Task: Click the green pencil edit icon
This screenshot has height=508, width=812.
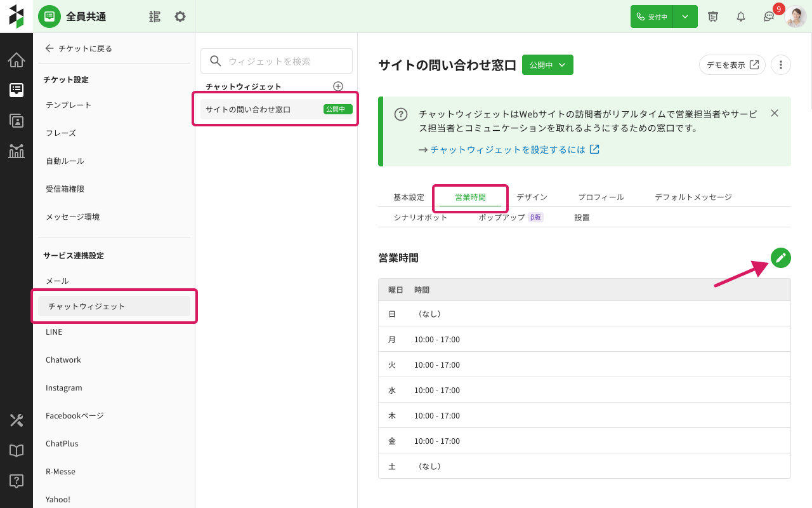Action: (781, 258)
